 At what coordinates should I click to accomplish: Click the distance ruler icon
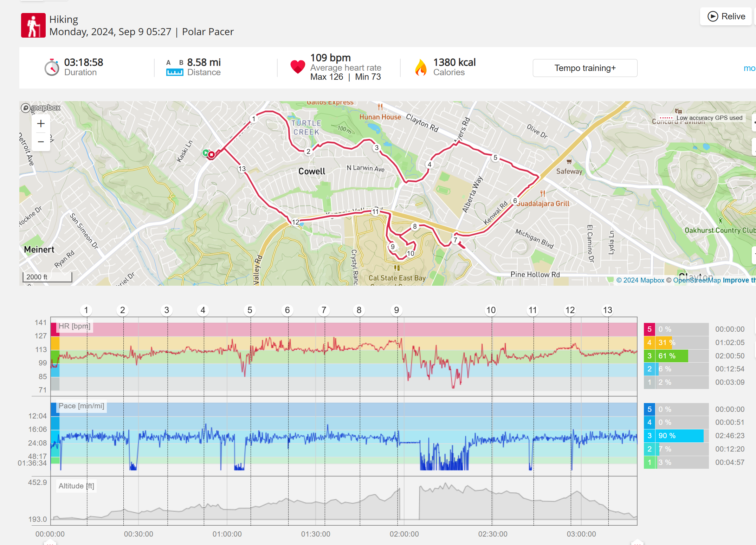pos(174,72)
